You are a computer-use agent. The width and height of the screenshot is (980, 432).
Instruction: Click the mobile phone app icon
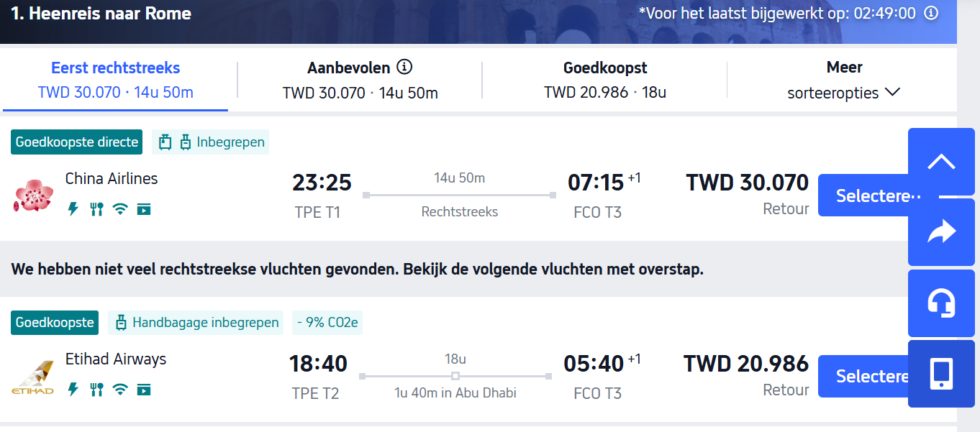point(941,374)
